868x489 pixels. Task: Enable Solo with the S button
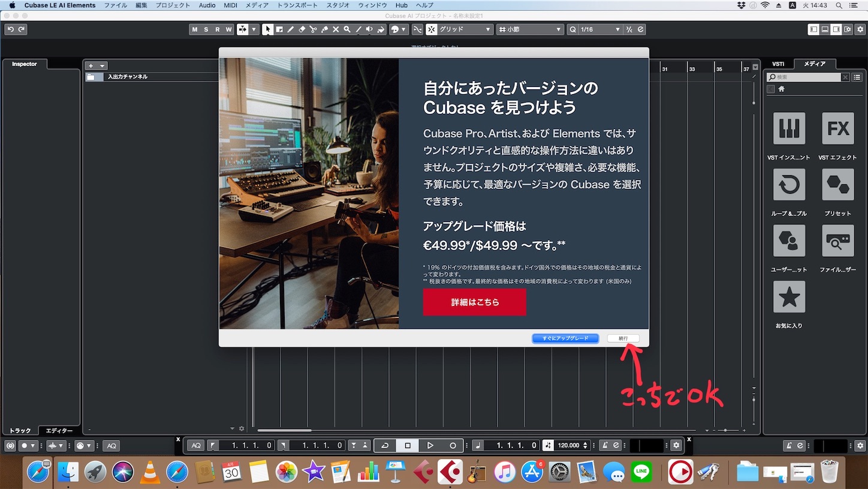pyautogui.click(x=206, y=29)
